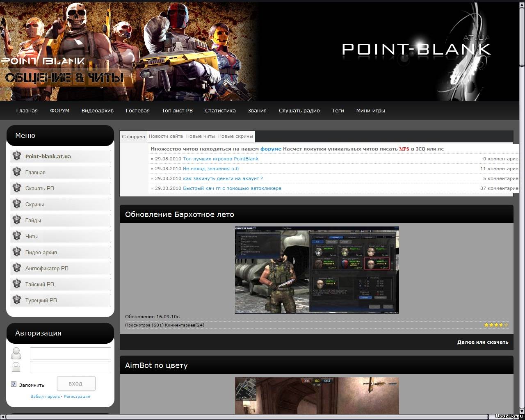Click Далее или скачать link
525x420 pixels.
tap(483, 342)
